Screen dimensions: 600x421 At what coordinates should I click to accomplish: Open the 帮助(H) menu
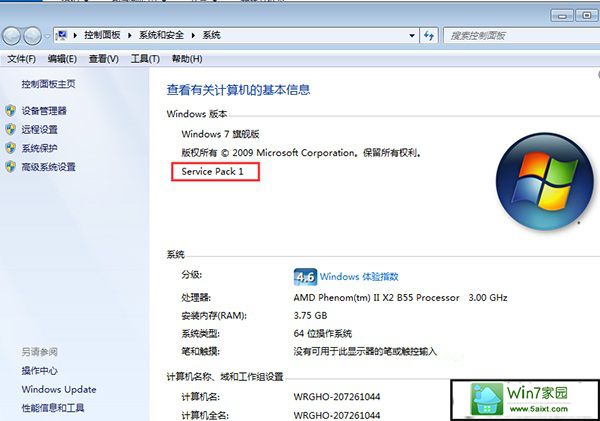pos(187,59)
